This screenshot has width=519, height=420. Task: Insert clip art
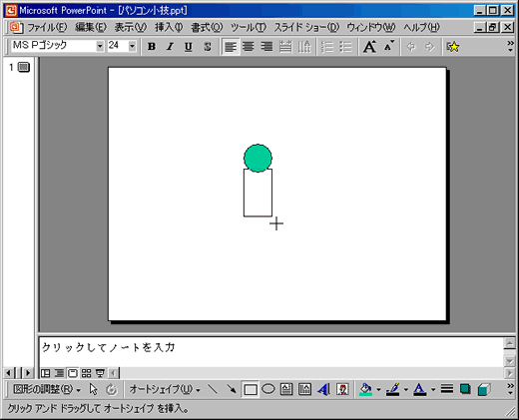342,389
